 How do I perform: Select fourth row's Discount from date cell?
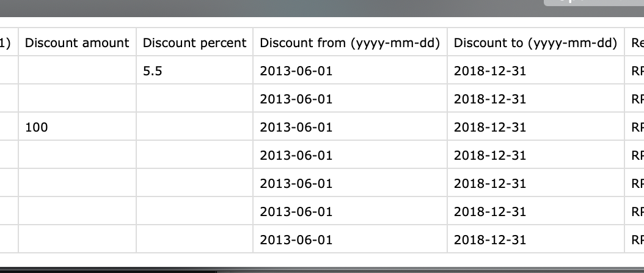[350, 155]
